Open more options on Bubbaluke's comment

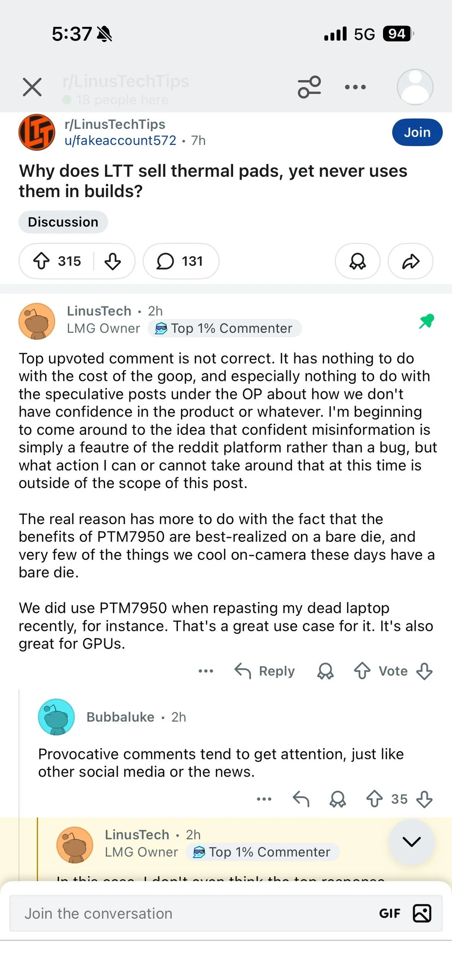264,799
